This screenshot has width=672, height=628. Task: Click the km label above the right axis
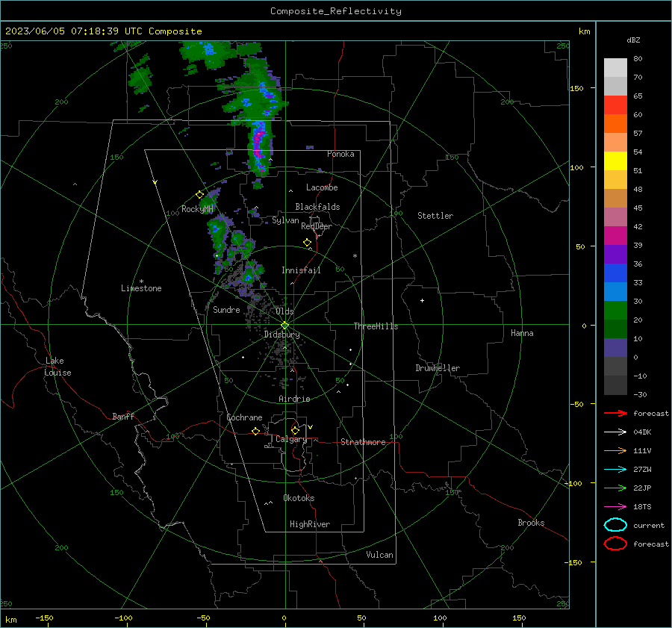[x=584, y=31]
